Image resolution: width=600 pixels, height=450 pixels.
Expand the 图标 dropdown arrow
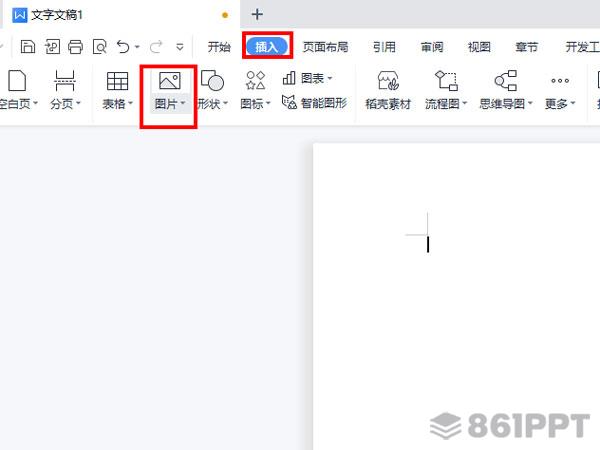coord(268,103)
